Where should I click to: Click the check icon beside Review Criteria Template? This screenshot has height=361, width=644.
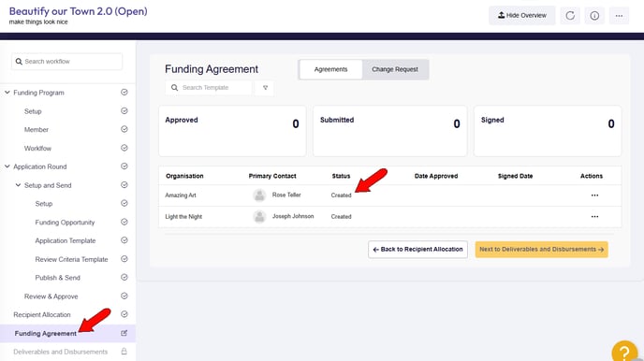pos(124,259)
